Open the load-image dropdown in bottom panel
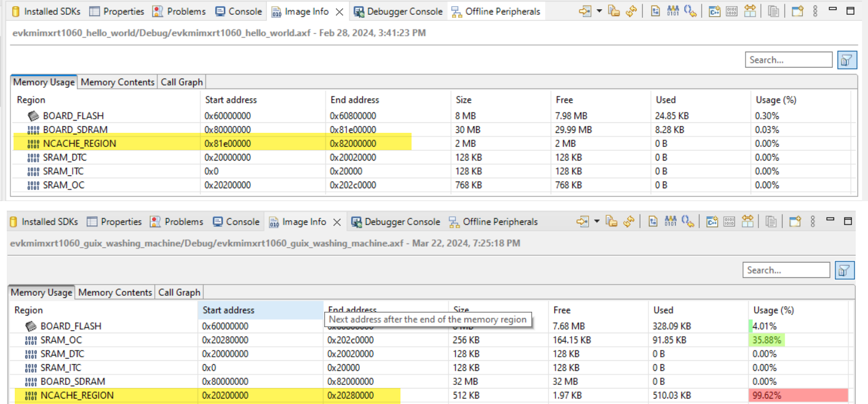Image resolution: width=868 pixels, height=404 pixels. pyautogui.click(x=596, y=221)
